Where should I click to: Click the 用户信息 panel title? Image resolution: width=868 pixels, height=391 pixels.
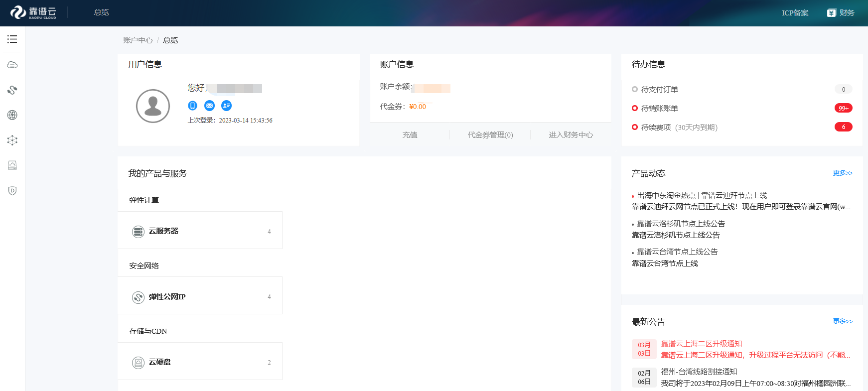point(145,64)
